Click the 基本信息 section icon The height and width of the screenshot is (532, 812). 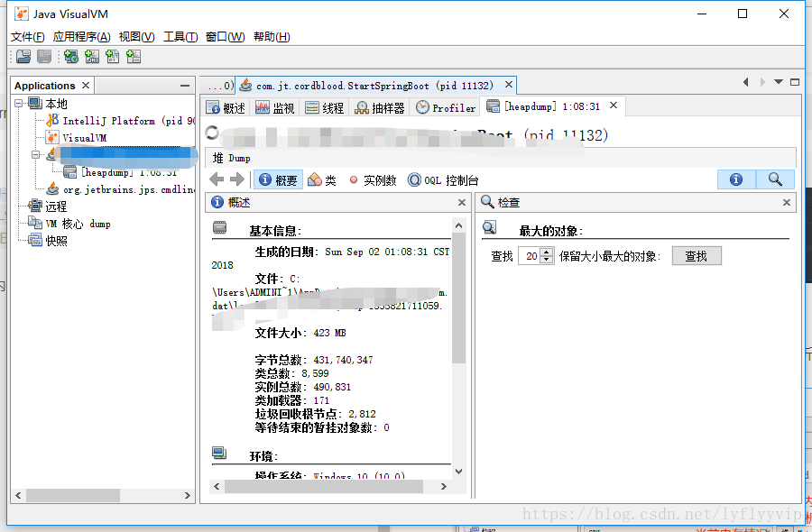click(219, 227)
